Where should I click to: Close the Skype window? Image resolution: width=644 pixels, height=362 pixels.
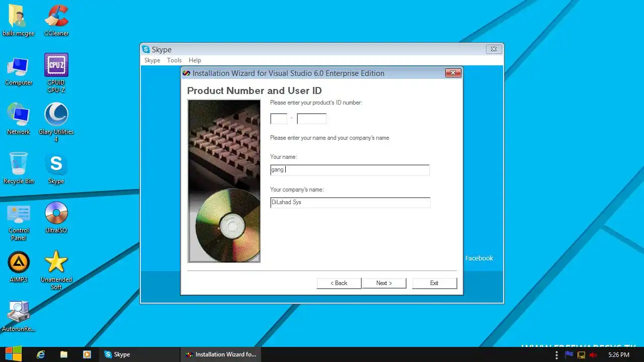point(494,49)
